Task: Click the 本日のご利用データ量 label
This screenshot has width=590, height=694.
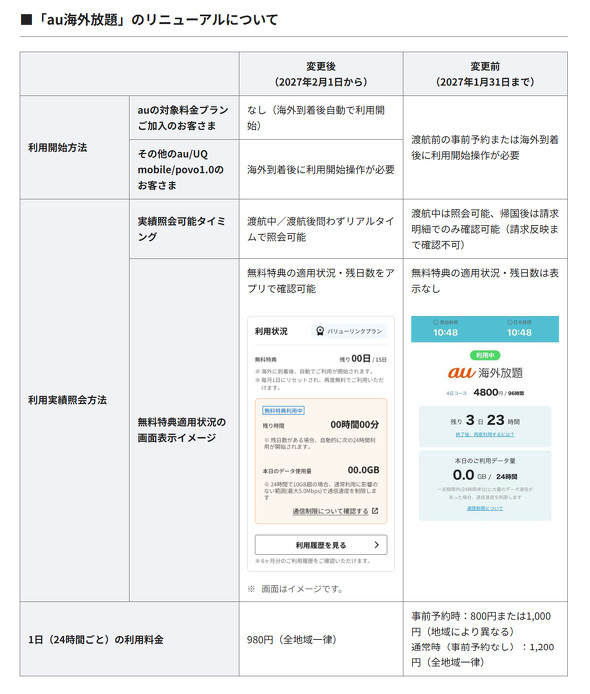Action: click(485, 460)
